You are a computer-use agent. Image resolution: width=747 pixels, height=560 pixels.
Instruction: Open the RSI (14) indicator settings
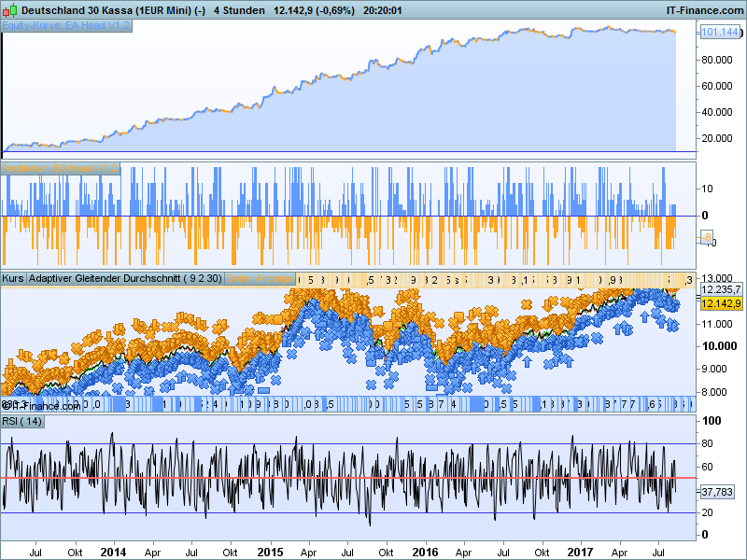[22, 422]
